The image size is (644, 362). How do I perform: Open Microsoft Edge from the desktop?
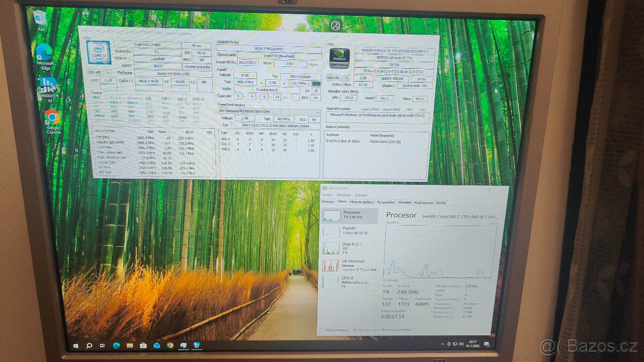pyautogui.click(x=44, y=51)
